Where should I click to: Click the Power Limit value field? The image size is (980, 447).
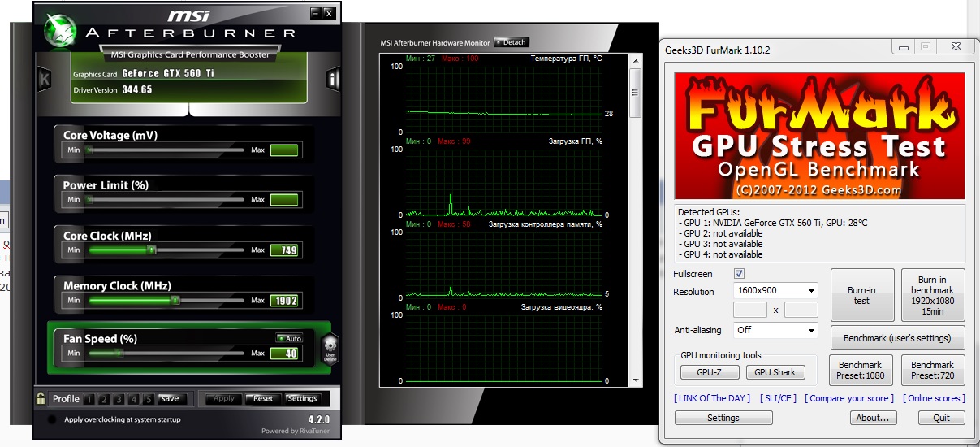tap(284, 199)
